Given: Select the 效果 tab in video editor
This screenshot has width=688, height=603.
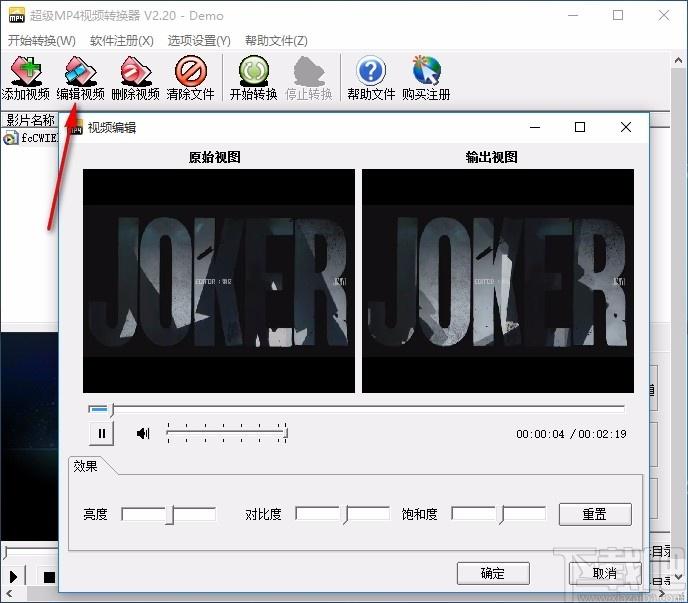Looking at the screenshot, I should tap(86, 466).
